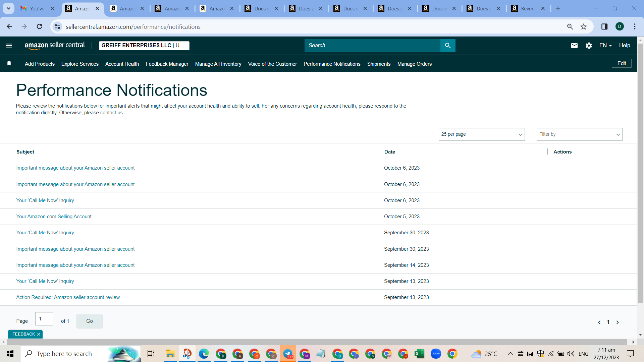644x362 pixels.
Task: Reload the page with the refresh icon
Action: [40, 26]
